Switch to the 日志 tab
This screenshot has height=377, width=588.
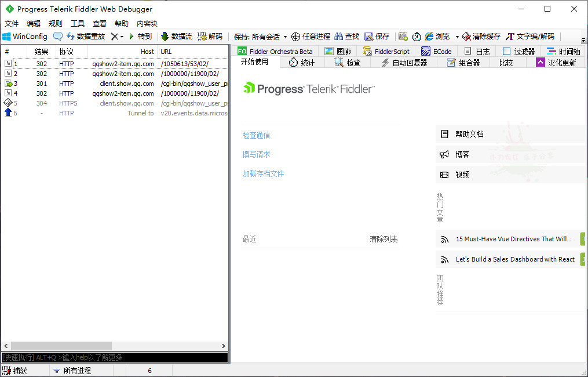click(x=477, y=52)
